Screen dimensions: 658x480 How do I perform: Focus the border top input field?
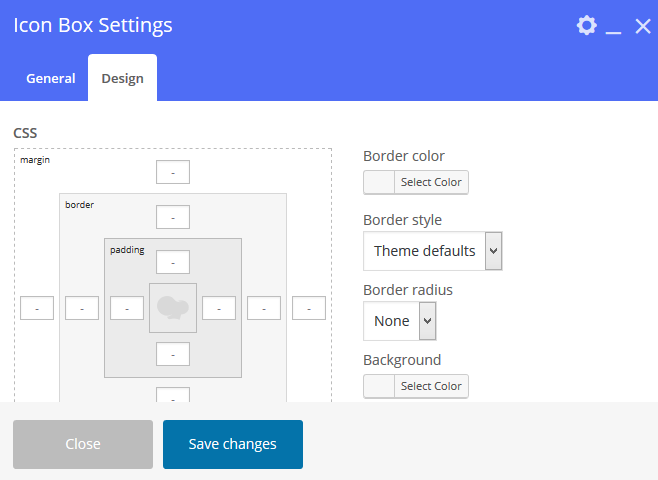173,217
